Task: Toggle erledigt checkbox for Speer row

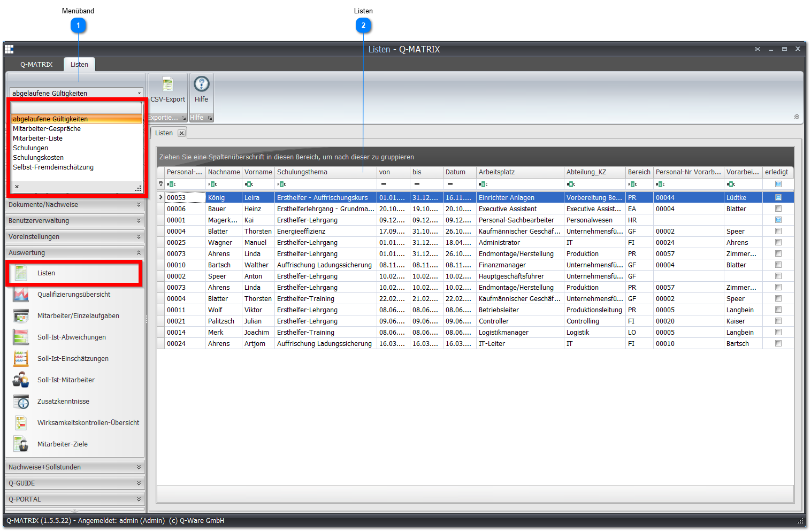Action: (778, 276)
